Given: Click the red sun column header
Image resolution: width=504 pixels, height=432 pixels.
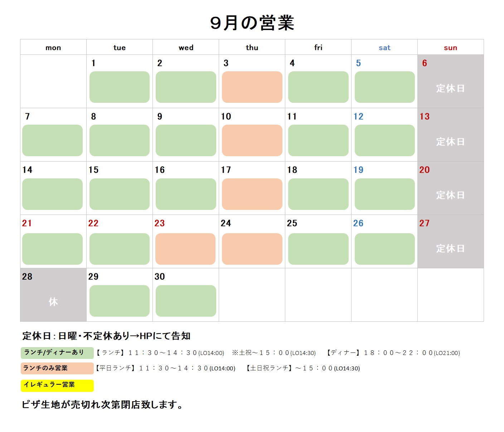Looking at the screenshot, I should pyautogui.click(x=451, y=48).
